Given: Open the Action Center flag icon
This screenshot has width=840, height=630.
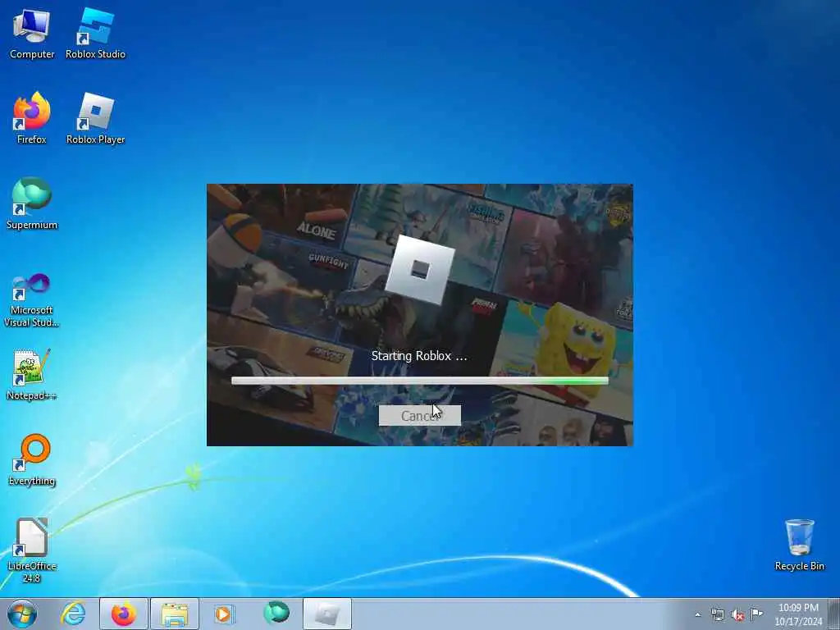Looking at the screenshot, I should pos(756,614).
